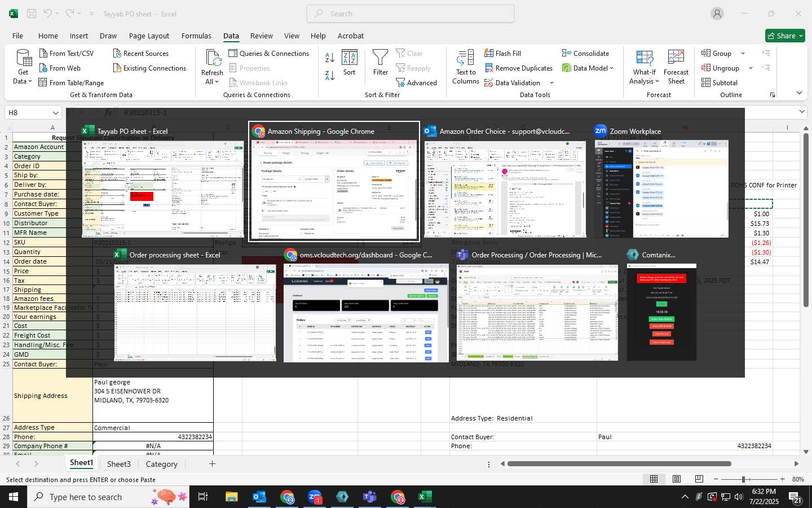Launch Text to Columns wizard

pyautogui.click(x=466, y=67)
